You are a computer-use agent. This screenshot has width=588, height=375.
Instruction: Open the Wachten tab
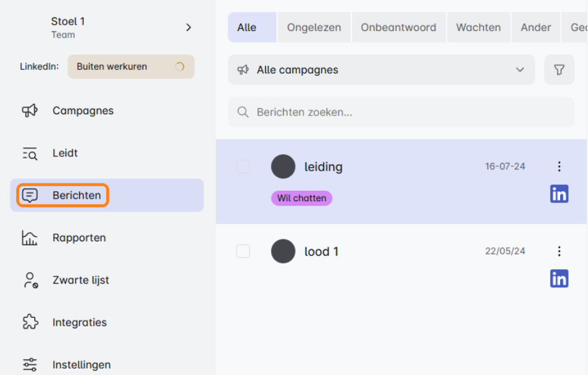(478, 28)
